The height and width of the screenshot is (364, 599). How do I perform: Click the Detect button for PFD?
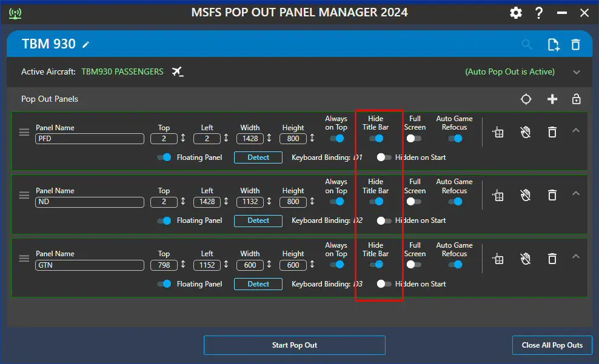click(x=258, y=157)
